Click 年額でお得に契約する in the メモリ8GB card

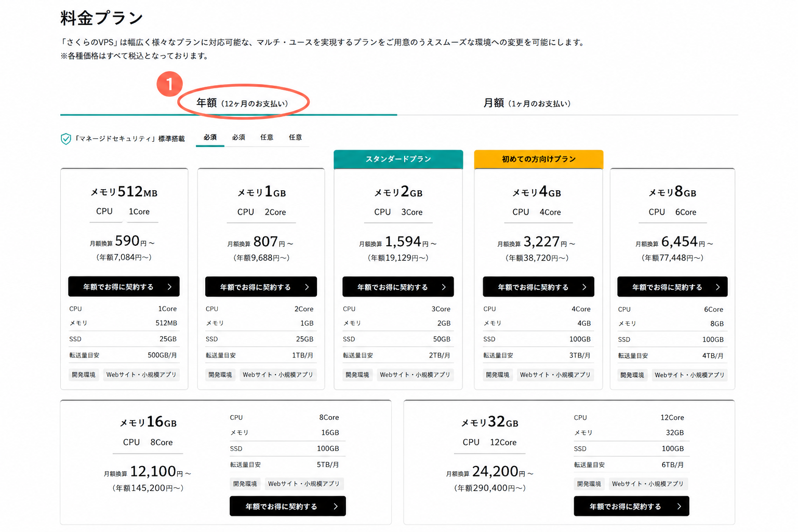[x=672, y=287]
